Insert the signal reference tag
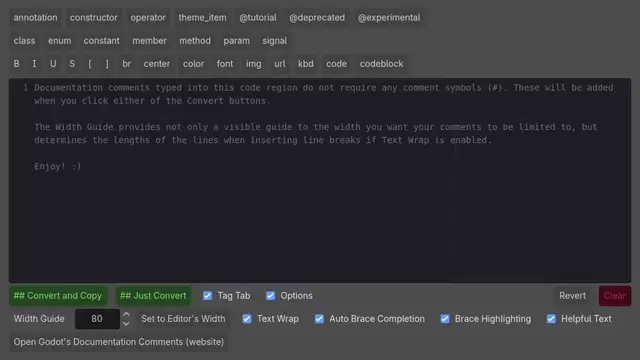The width and height of the screenshot is (640, 360). 275,41
